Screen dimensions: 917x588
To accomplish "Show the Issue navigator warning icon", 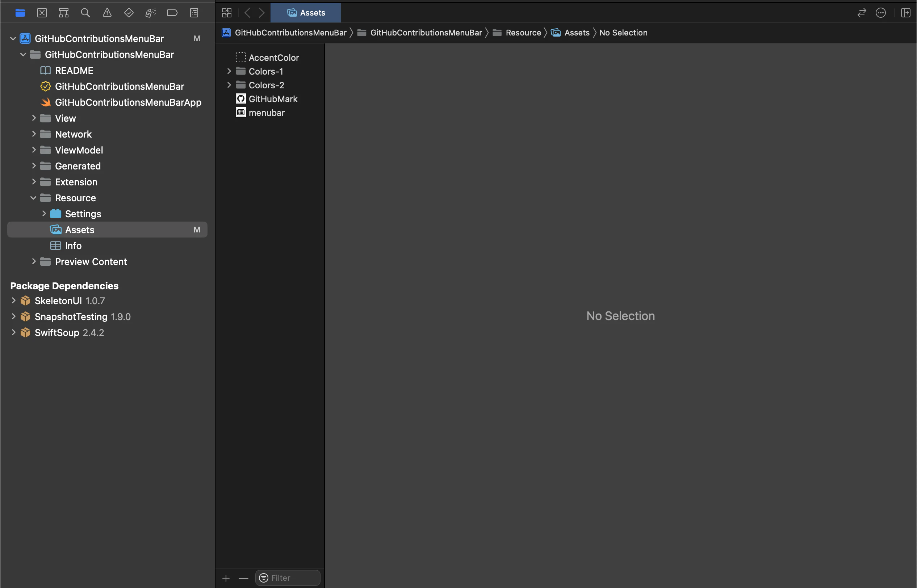I will click(x=107, y=13).
